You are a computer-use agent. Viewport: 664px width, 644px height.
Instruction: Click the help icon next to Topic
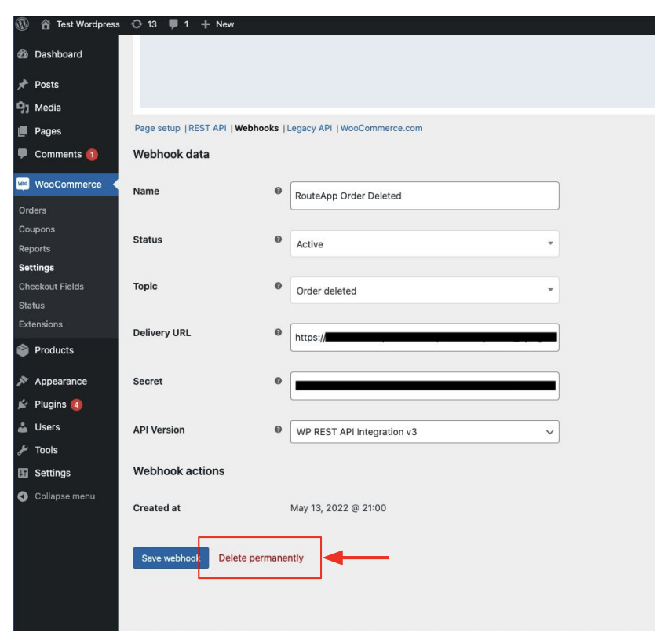pyautogui.click(x=278, y=286)
